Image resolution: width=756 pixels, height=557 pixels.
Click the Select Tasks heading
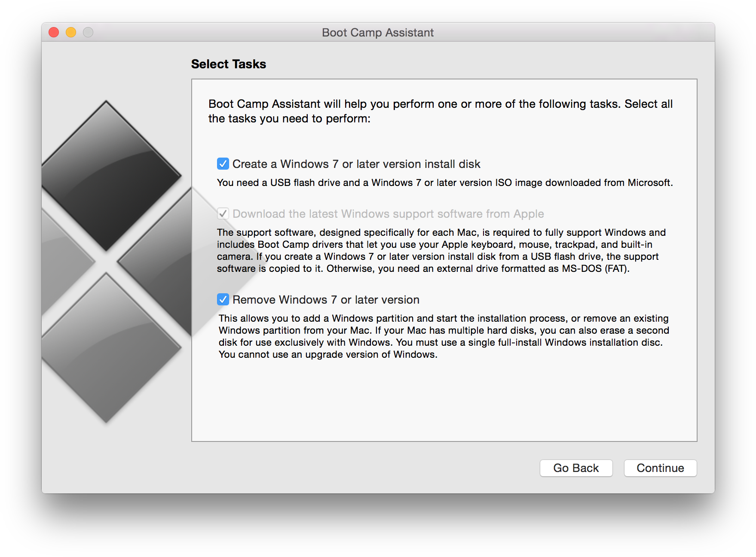(x=229, y=64)
